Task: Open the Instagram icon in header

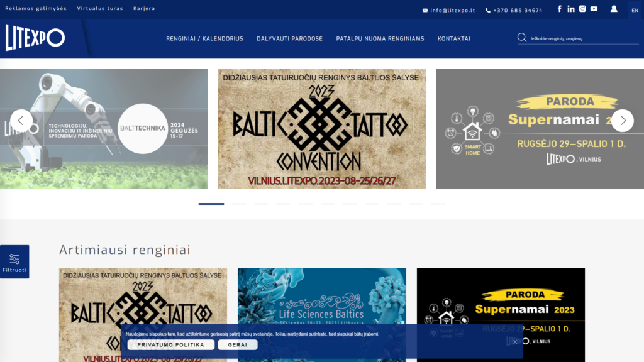Action: (x=582, y=9)
